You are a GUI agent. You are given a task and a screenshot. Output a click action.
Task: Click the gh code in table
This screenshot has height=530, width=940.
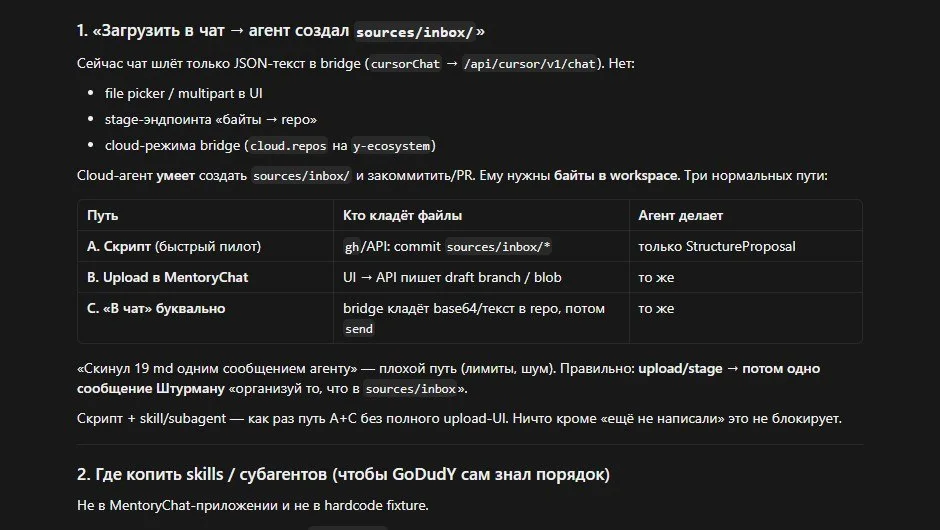[x=352, y=246]
